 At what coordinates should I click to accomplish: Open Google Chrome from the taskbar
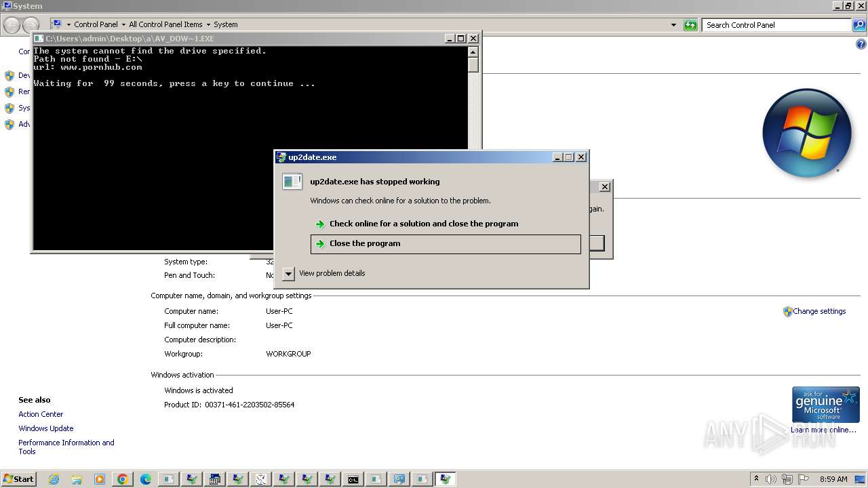point(123,479)
